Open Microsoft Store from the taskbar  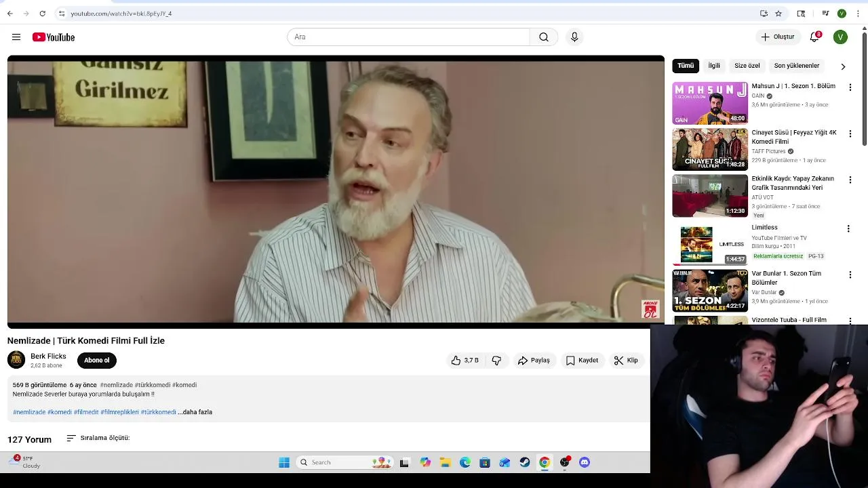click(x=485, y=462)
